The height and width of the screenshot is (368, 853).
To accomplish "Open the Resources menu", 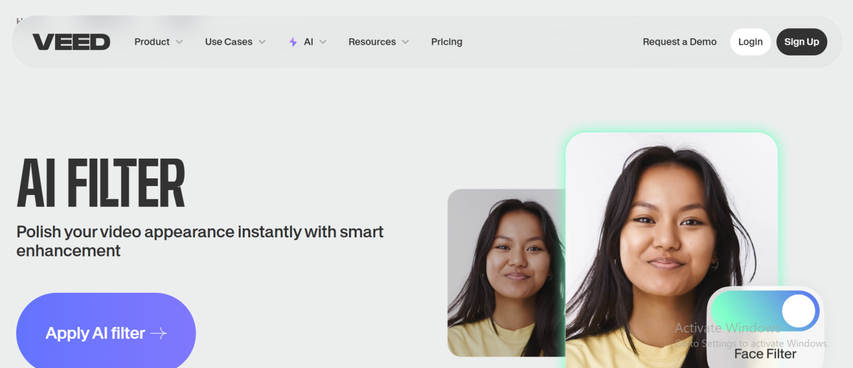I will tap(379, 42).
